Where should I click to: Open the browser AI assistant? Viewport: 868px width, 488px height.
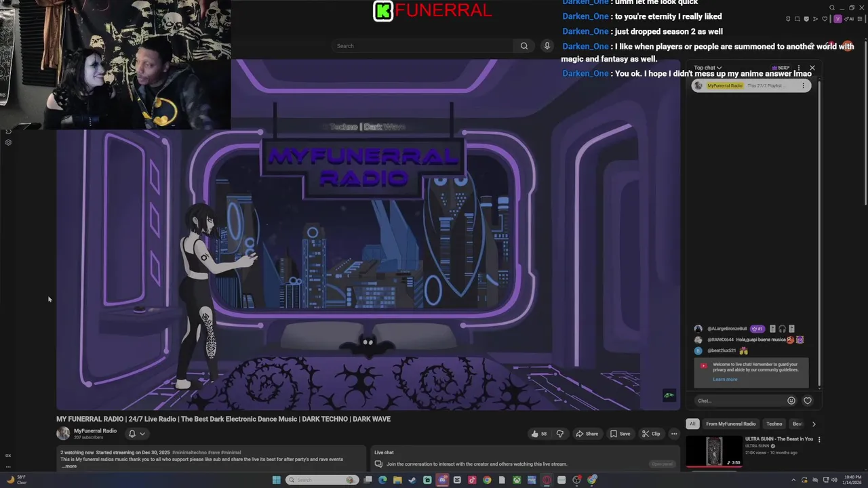pos(849,19)
